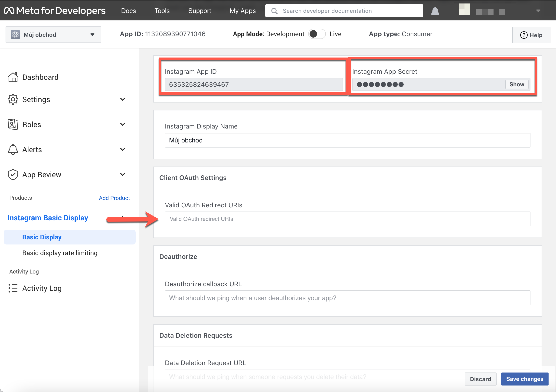Click the Deauthorize callback URL field
The image size is (556, 392).
point(347,298)
